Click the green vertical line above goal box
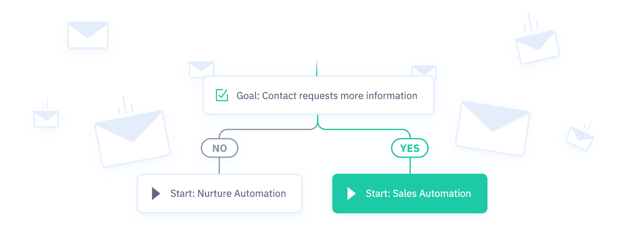Image resolution: width=644 pixels, height=249 pixels. pos(317,69)
